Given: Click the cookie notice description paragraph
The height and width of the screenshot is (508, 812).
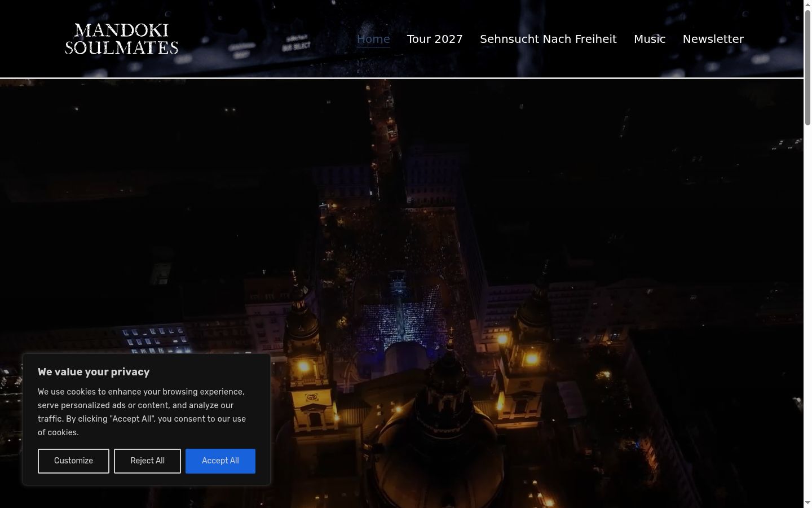Looking at the screenshot, I should pos(142,412).
